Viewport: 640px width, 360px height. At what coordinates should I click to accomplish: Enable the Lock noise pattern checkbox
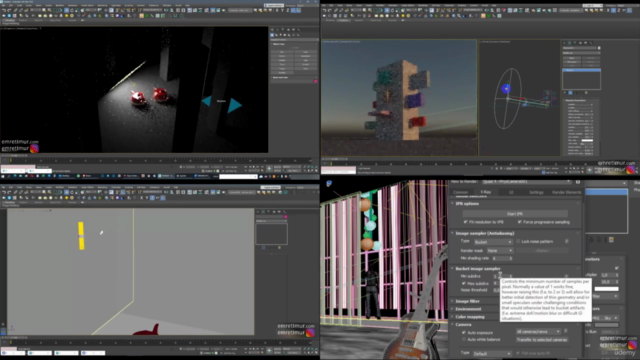coord(518,242)
